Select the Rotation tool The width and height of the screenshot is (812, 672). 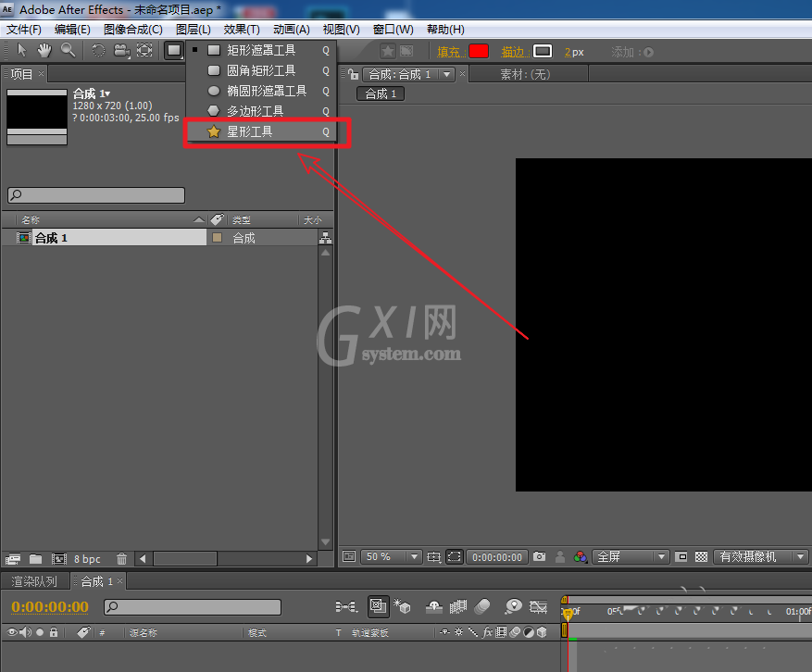point(98,50)
